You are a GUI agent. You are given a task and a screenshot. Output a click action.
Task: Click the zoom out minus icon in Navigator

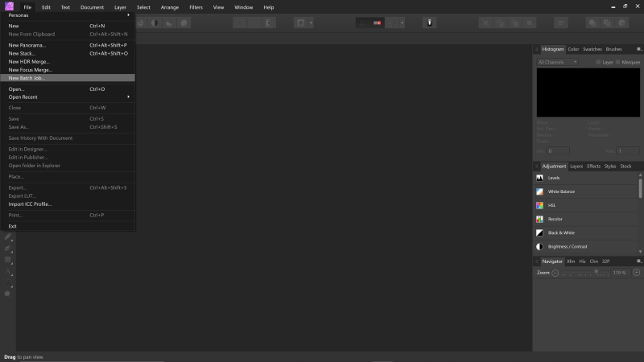pos(555,273)
